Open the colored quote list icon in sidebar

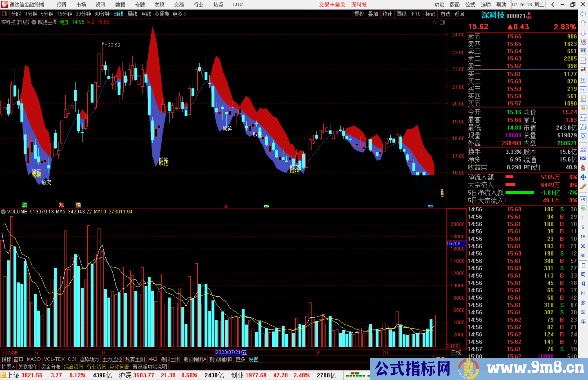(x=583, y=42)
